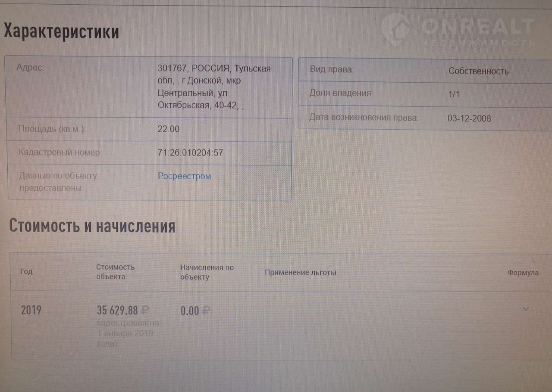The height and width of the screenshot is (392, 552).
Task: Select the cadastral number 71:26:010204:57
Action: coord(190,152)
